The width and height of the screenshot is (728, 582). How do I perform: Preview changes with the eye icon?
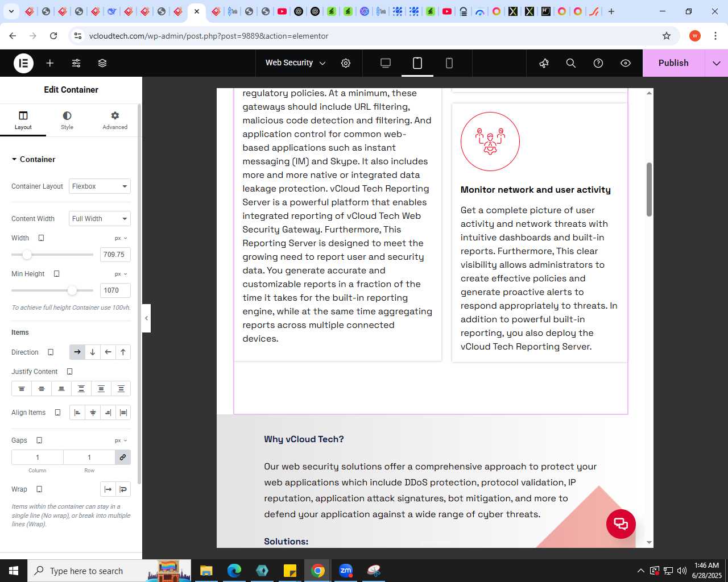point(626,63)
